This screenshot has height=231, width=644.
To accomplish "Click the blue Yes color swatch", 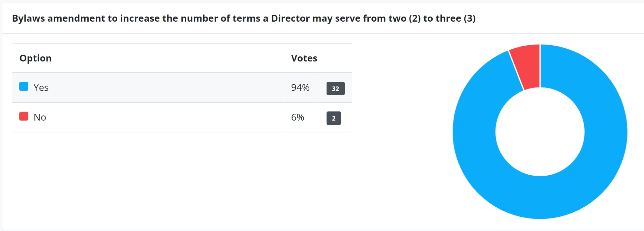I will pos(24,86).
